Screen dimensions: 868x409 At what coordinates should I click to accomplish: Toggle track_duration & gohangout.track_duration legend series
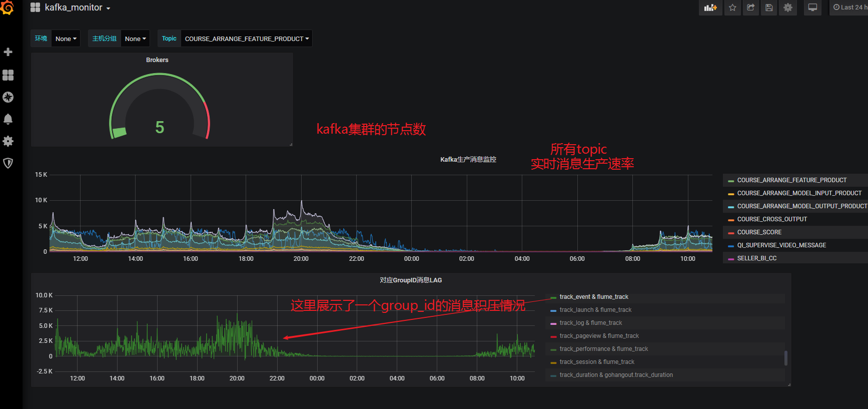[x=616, y=375]
